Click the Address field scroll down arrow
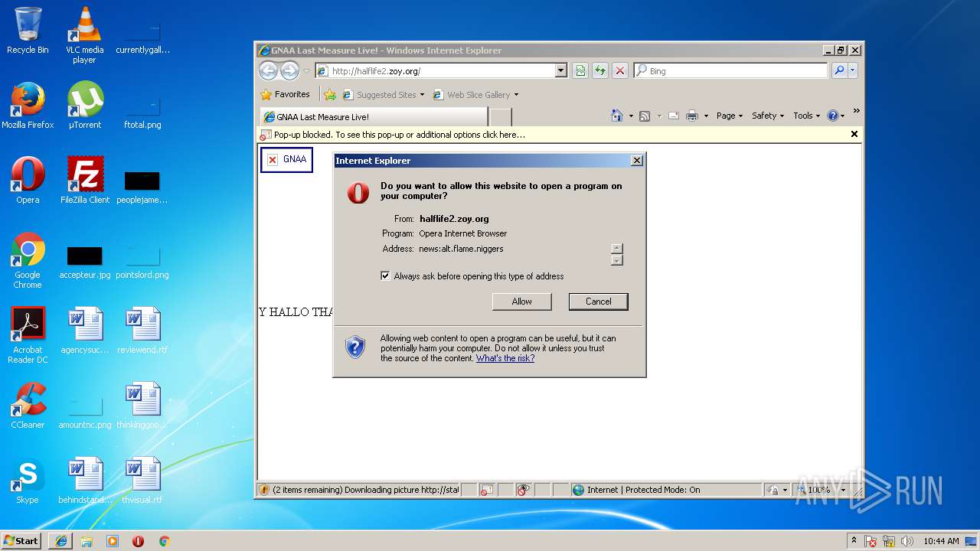Image resolution: width=980 pixels, height=551 pixels. [x=617, y=260]
